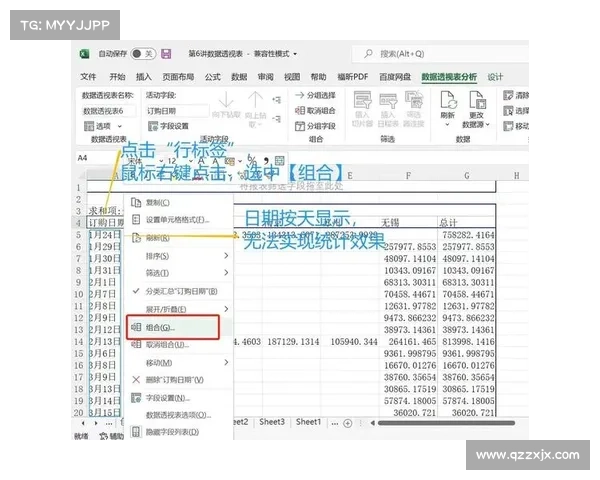
Task: Click 取消组合 in the ribbon 组合 group
Action: pos(315,111)
